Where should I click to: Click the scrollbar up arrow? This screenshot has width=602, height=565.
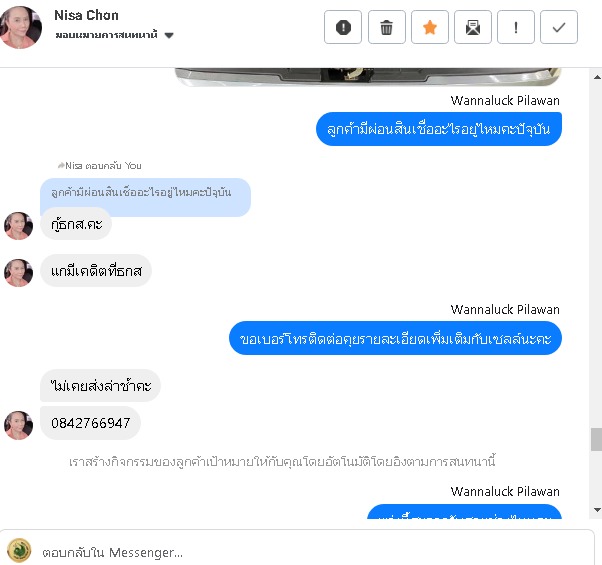pos(597,78)
